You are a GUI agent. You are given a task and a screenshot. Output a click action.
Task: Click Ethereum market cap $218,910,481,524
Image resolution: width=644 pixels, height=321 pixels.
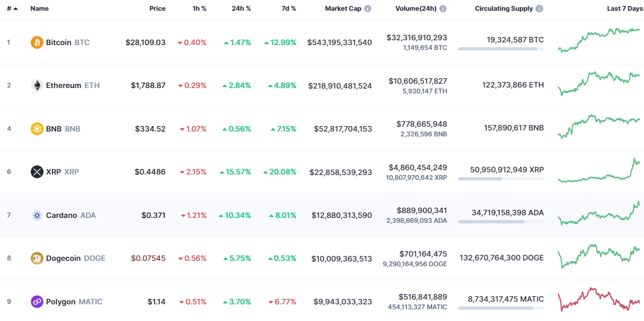[x=340, y=85]
